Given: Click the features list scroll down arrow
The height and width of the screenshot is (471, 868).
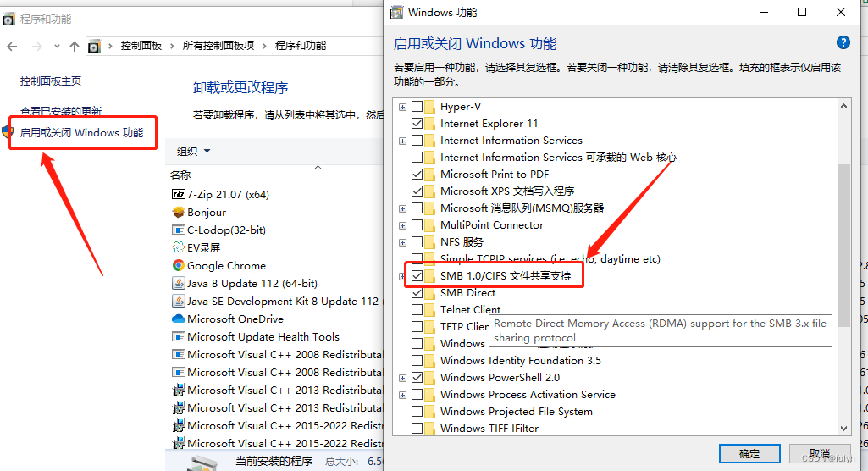Looking at the screenshot, I should click(843, 428).
